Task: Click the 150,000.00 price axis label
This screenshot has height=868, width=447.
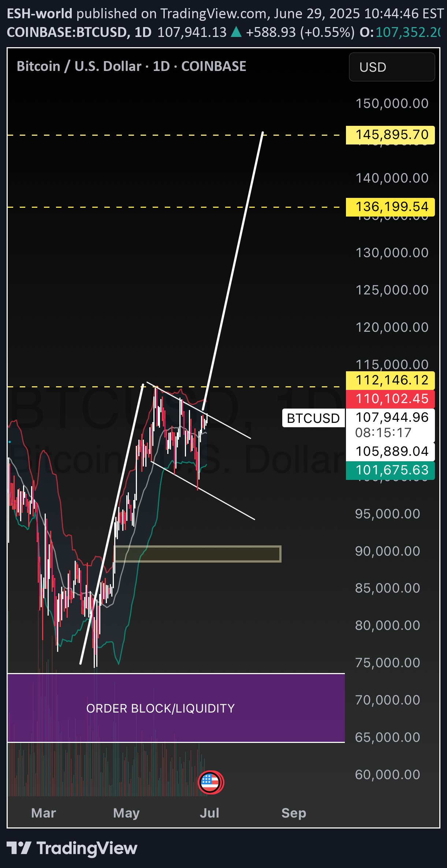Action: pyautogui.click(x=392, y=104)
